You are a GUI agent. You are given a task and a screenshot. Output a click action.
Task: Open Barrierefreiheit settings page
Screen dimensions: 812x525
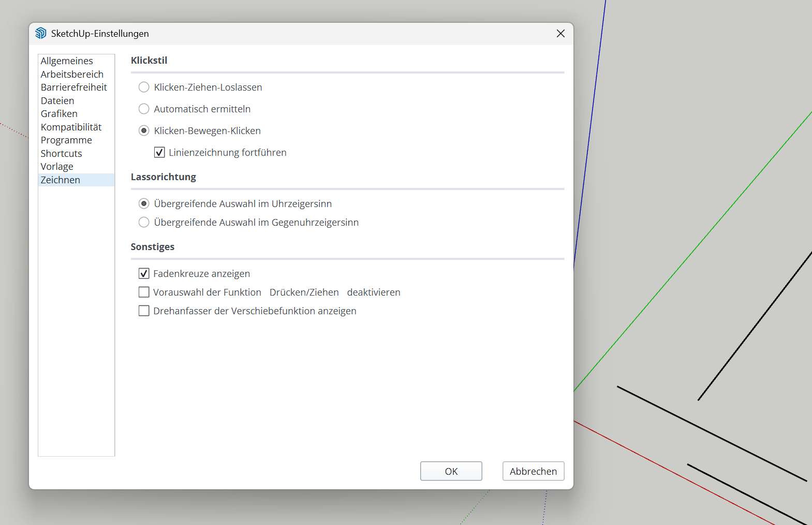[x=73, y=87]
